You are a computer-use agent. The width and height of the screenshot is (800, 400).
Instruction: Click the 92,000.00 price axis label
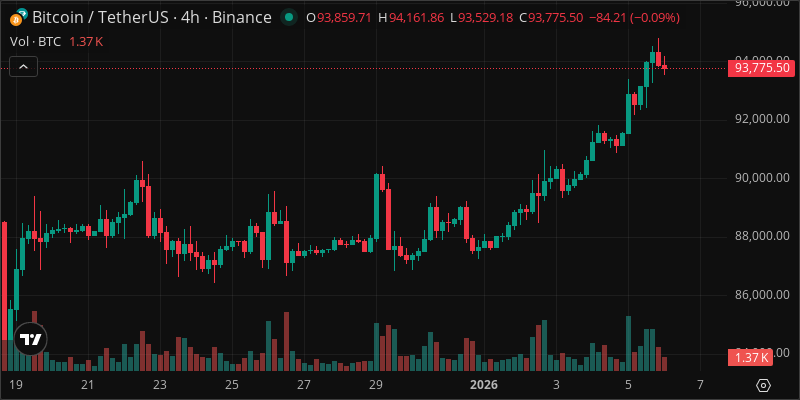761,119
